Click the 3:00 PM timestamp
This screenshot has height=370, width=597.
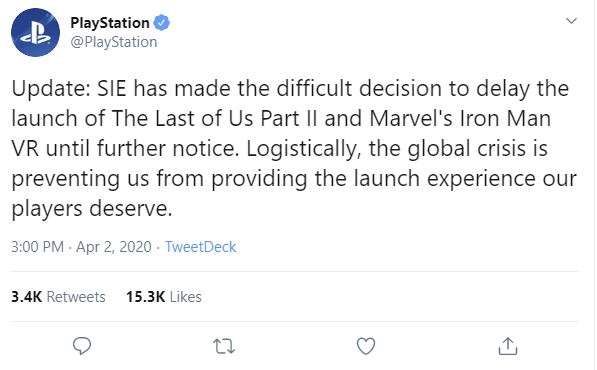[37, 247]
